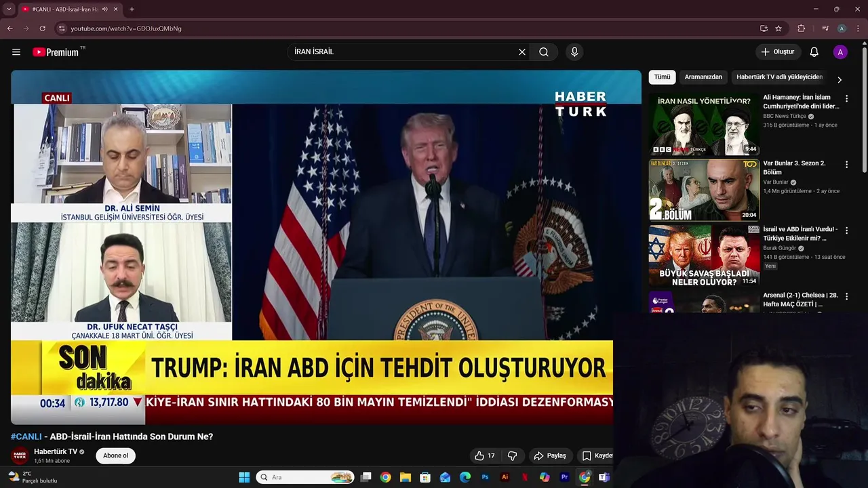This screenshot has width=868, height=488.
Task: Launch Illustrator from the taskbar
Action: point(505,477)
